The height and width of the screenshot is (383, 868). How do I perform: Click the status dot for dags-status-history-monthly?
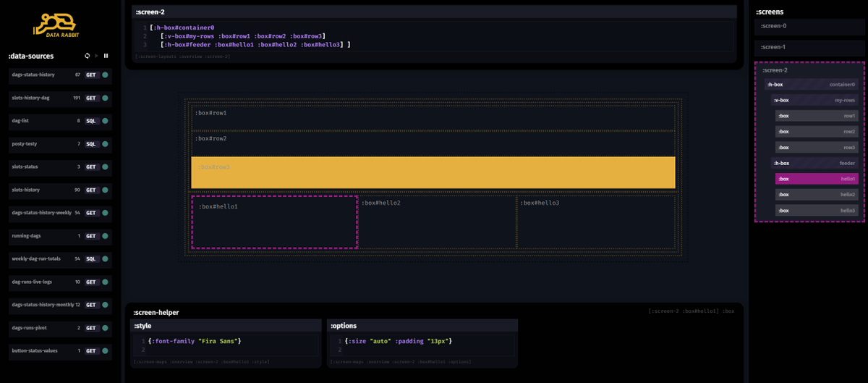(105, 305)
